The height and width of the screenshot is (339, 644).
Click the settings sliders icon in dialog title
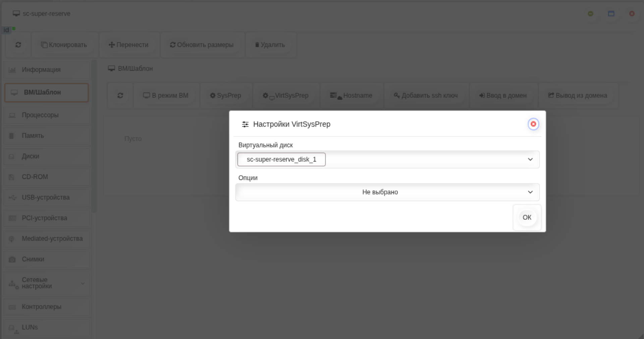[245, 124]
